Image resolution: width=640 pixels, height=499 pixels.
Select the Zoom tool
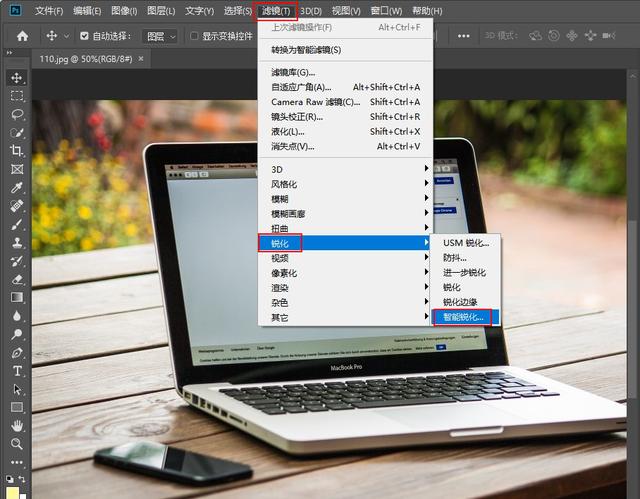click(17, 443)
